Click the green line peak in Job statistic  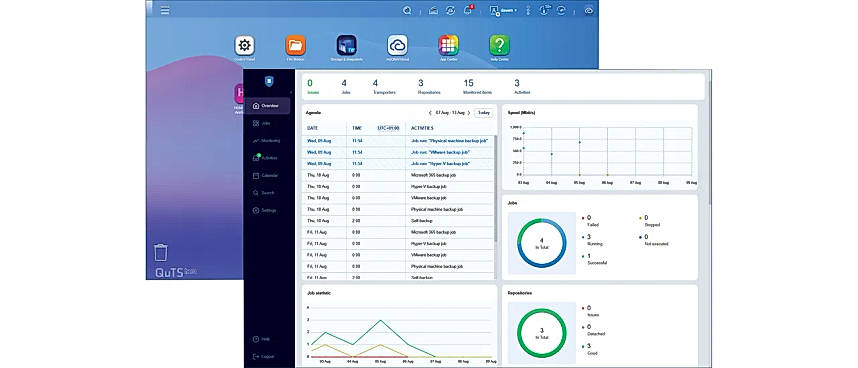click(380, 320)
